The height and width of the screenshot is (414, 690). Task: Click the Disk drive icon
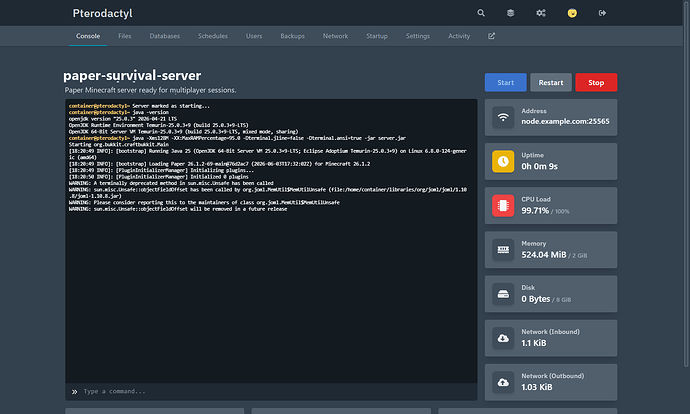[x=503, y=294]
